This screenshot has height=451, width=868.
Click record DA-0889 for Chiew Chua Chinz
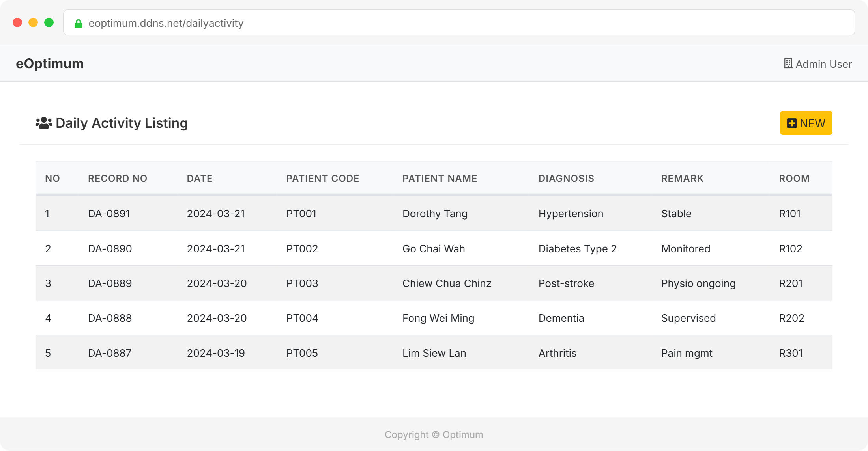pyautogui.click(x=110, y=283)
